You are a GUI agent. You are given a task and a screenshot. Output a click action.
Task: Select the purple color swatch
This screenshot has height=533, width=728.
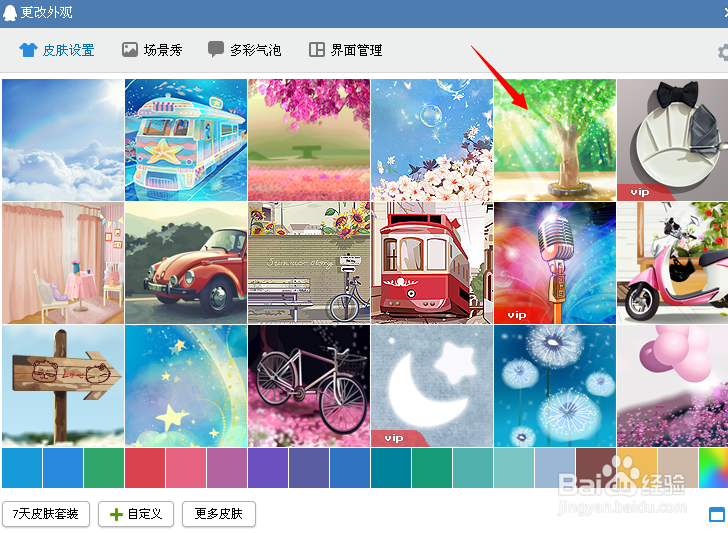(268, 468)
